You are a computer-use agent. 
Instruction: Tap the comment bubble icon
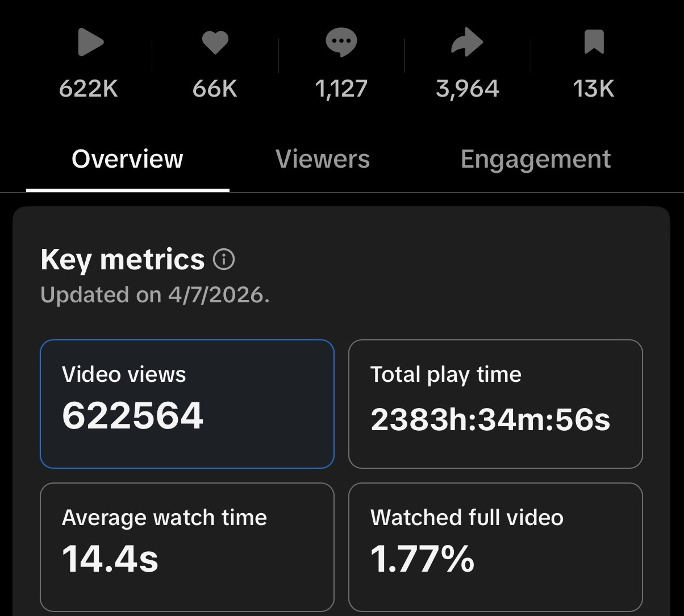point(341,43)
